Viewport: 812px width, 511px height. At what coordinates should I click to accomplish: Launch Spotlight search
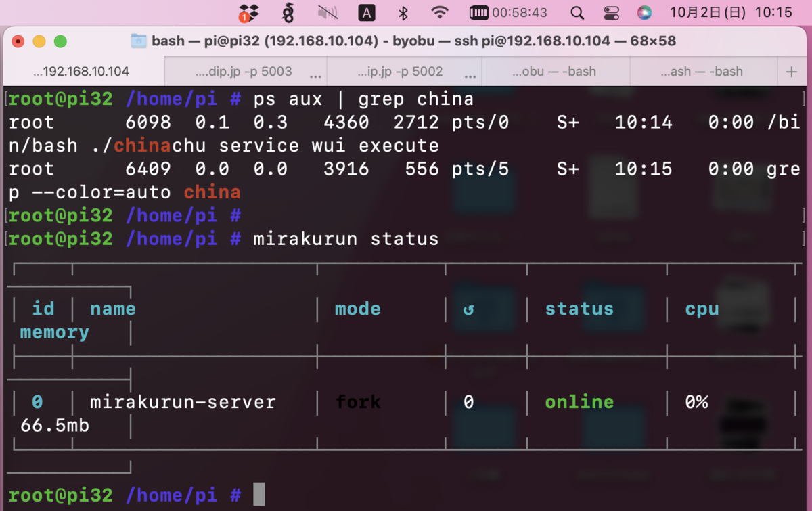click(x=577, y=12)
